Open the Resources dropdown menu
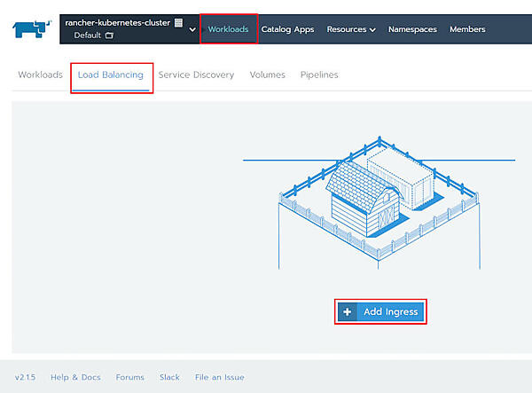 (x=351, y=29)
